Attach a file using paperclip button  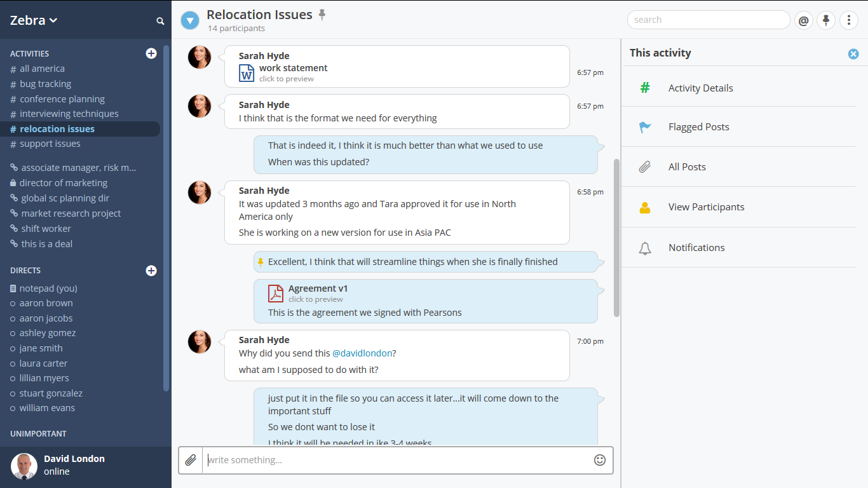click(x=191, y=460)
